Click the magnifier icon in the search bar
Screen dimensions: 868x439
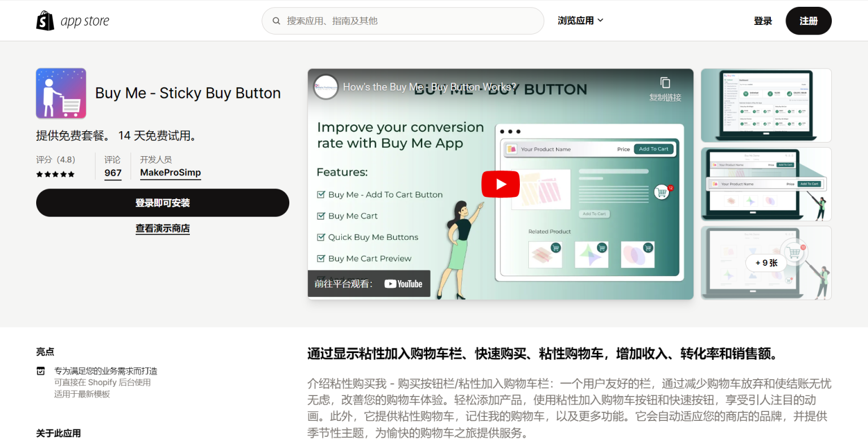click(276, 20)
